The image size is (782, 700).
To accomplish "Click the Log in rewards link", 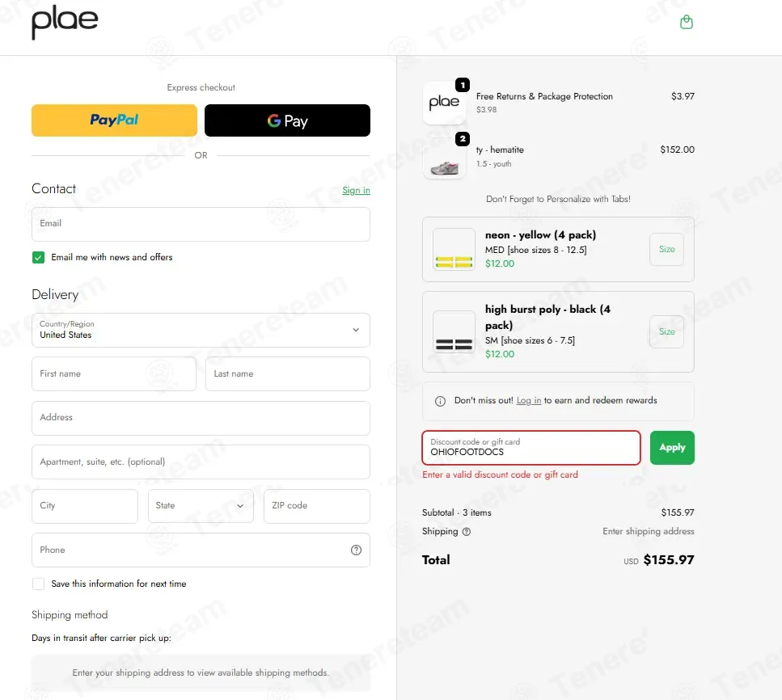I will coord(529,400).
